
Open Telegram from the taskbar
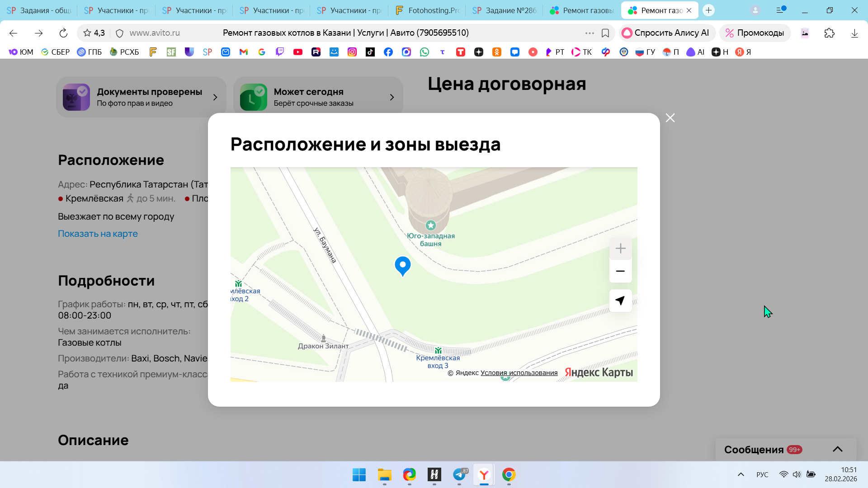click(459, 474)
